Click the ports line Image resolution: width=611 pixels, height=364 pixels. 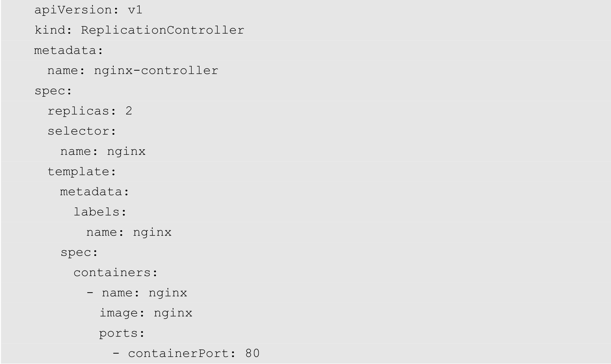click(x=122, y=333)
